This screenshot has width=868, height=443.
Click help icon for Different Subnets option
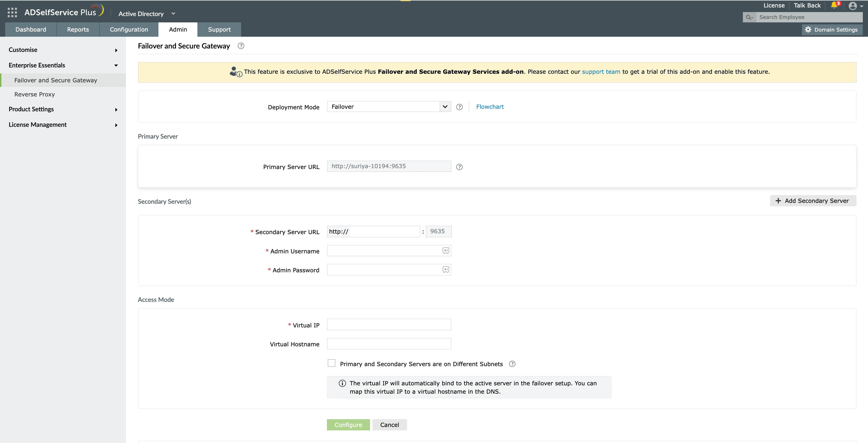[x=512, y=364]
